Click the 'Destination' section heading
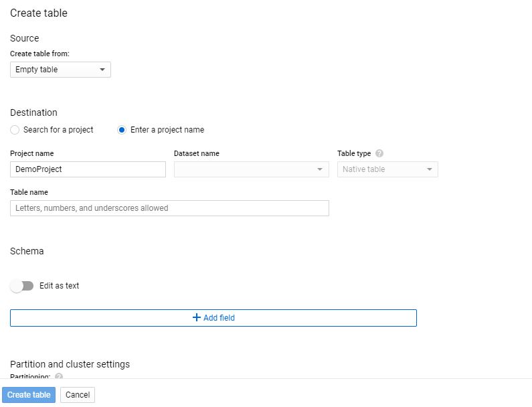532x407 pixels. (x=33, y=112)
